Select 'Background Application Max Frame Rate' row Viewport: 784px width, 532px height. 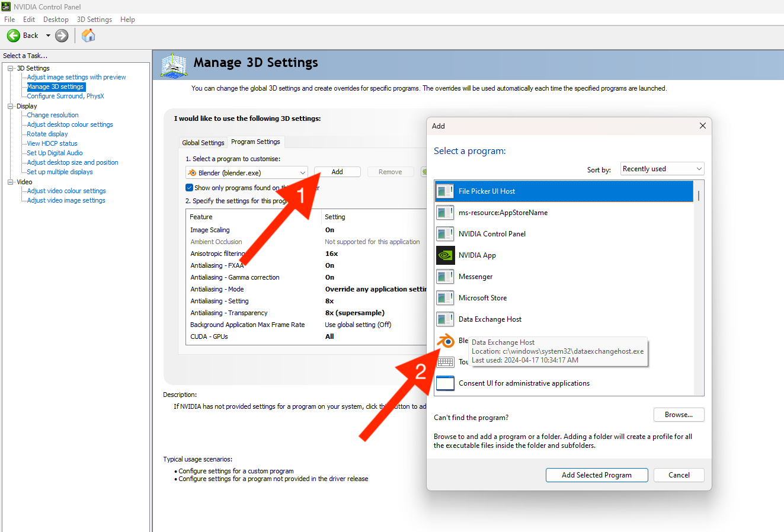coord(306,325)
